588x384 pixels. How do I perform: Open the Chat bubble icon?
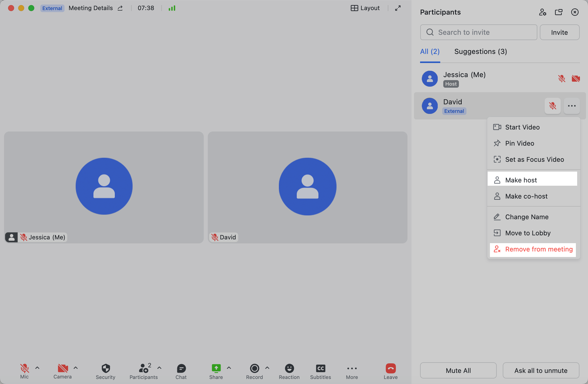(181, 369)
